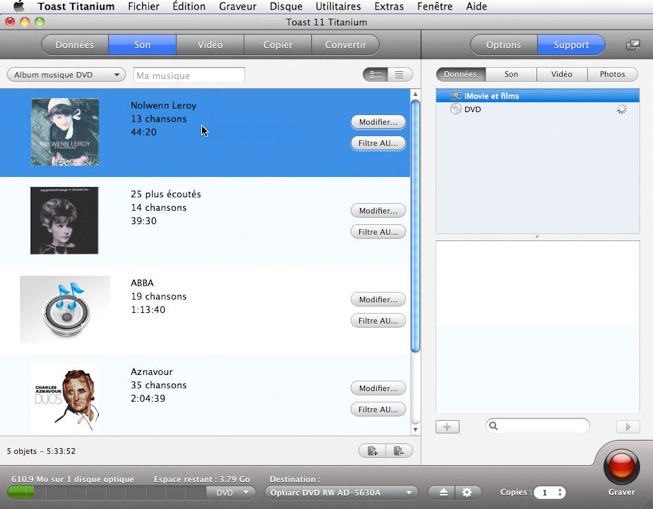Viewport: 653px width, 509px height.
Task: Select Photos tab in media browser
Action: (612, 74)
